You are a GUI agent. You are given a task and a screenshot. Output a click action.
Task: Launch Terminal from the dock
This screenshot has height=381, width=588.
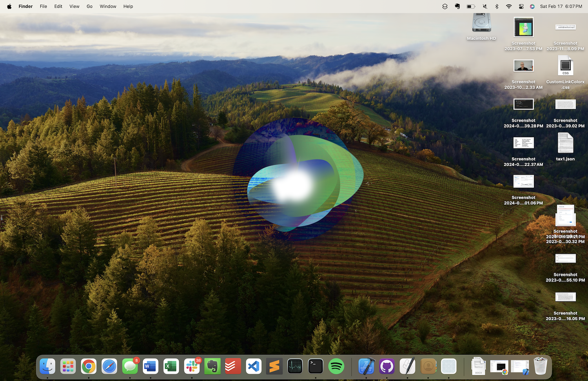point(316,366)
